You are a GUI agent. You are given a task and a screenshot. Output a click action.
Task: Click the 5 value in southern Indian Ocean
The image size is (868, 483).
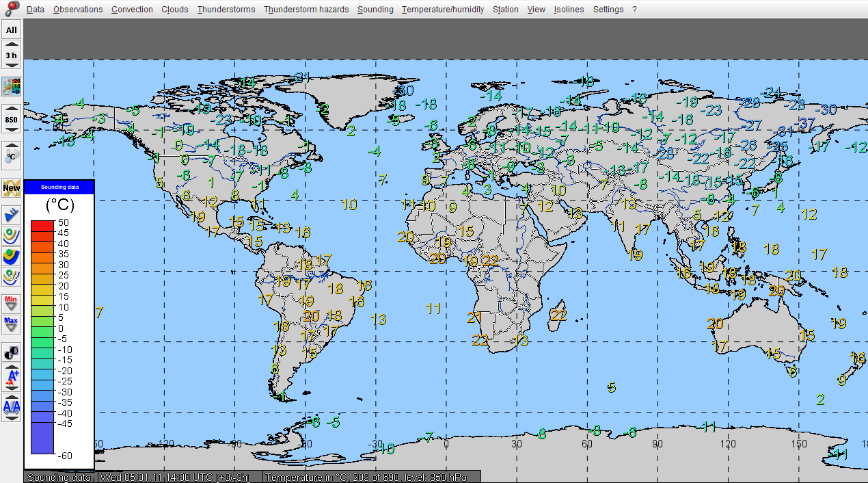click(612, 387)
